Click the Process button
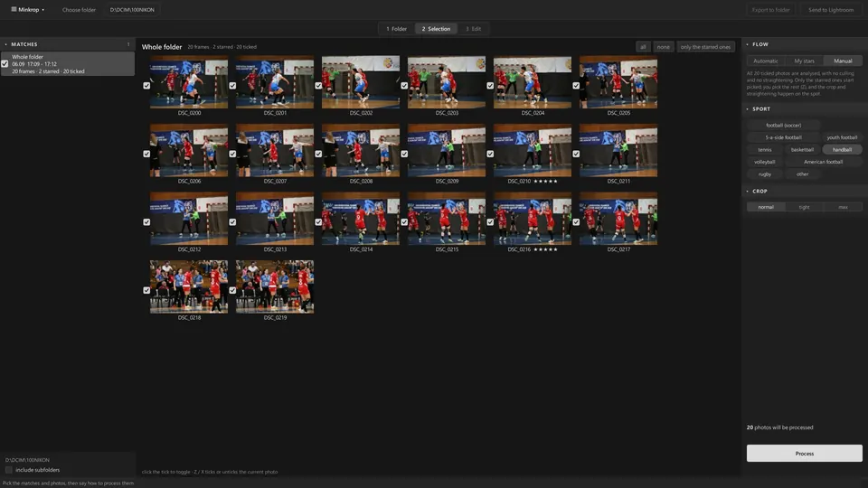 (x=805, y=453)
